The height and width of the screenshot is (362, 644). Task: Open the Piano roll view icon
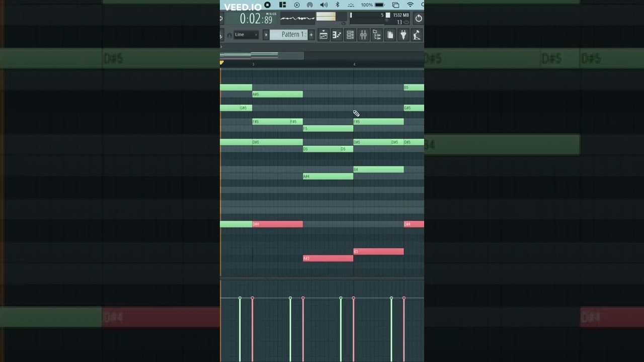[x=337, y=35]
